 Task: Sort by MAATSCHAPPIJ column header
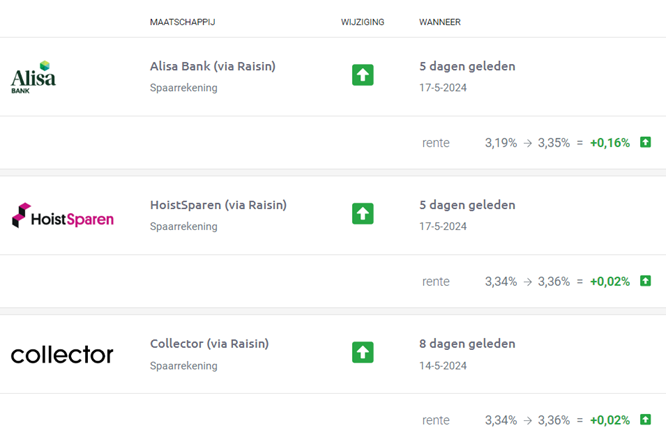click(182, 22)
